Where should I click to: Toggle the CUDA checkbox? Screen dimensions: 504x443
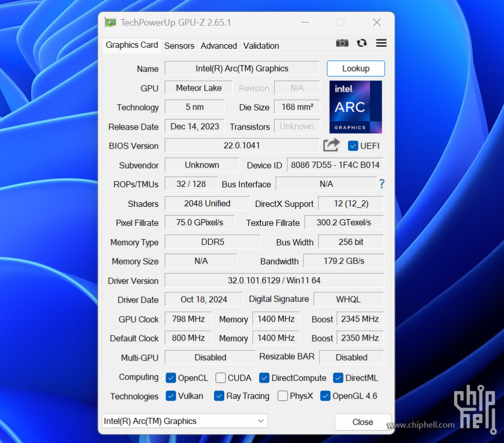tap(221, 378)
